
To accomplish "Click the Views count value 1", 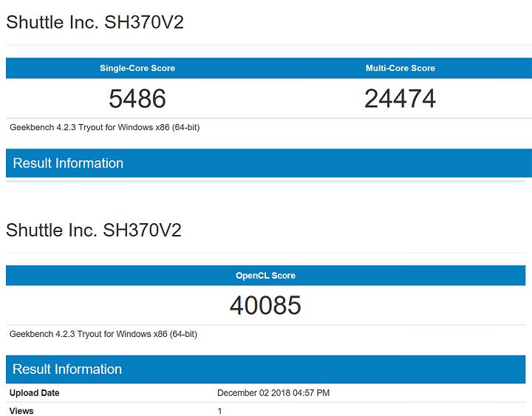I will click(x=219, y=411).
